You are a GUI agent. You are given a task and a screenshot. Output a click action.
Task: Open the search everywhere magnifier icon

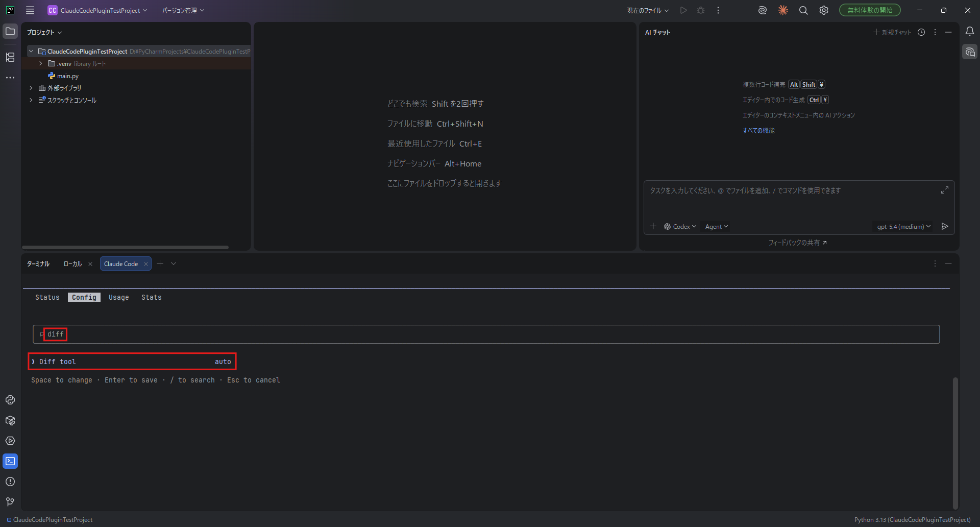(803, 10)
